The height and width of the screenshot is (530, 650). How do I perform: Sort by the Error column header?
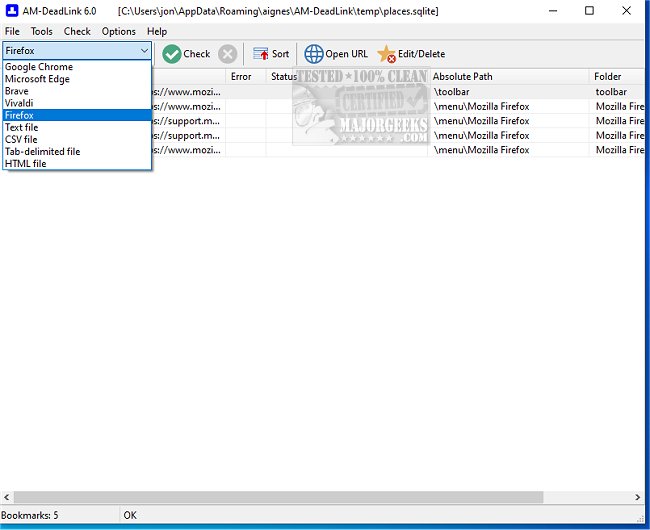click(x=245, y=77)
